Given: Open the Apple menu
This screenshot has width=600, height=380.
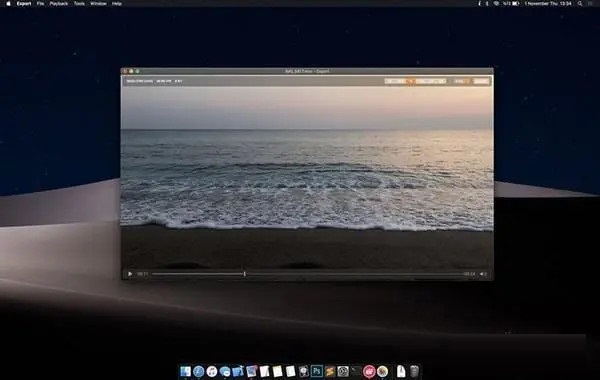Looking at the screenshot, I should pyautogui.click(x=8, y=3).
